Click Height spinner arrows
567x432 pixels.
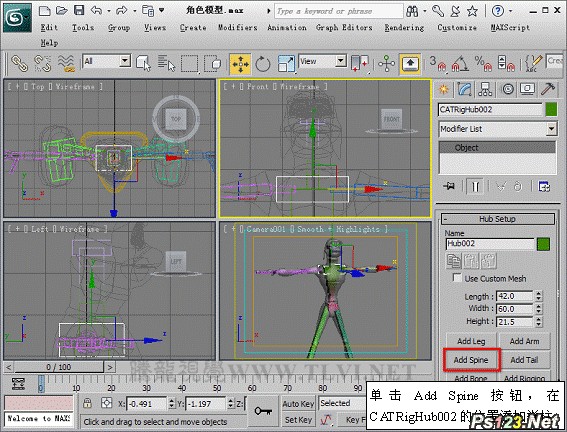[539, 322]
